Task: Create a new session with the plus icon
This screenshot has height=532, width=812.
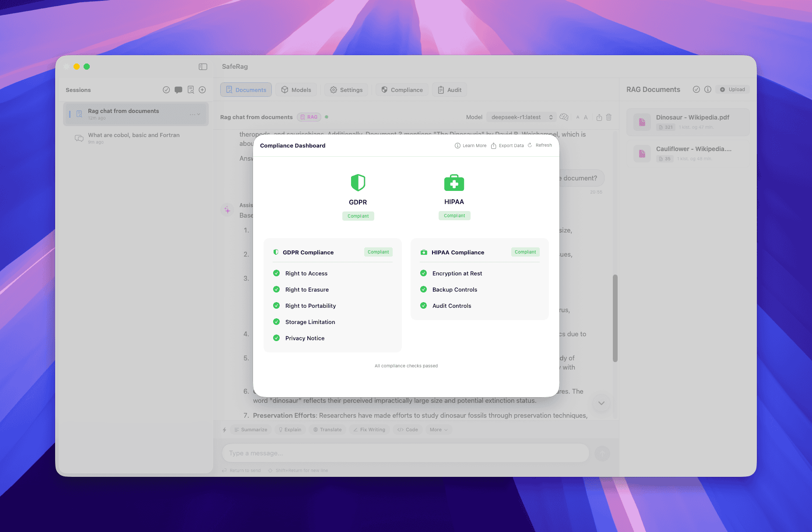Action: tap(202, 90)
